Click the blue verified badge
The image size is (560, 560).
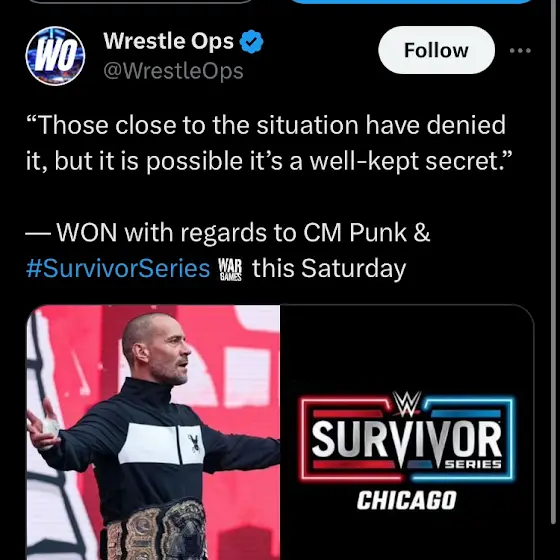251,42
